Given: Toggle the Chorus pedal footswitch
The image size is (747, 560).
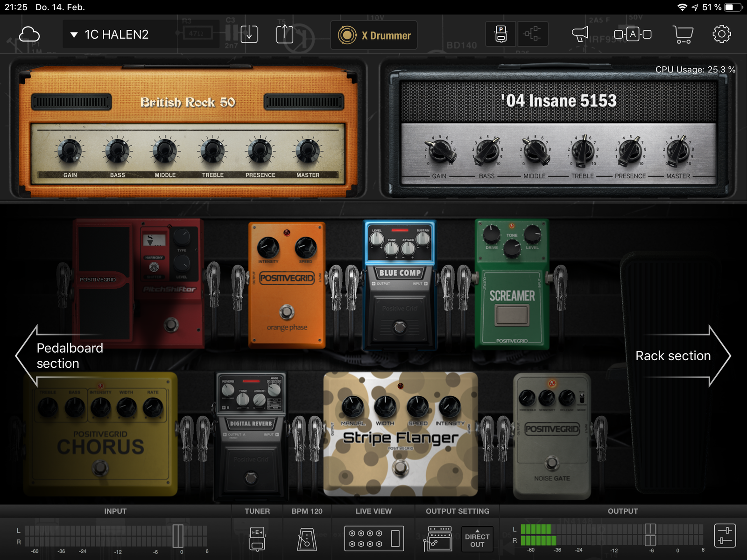Looking at the screenshot, I should coord(100,468).
